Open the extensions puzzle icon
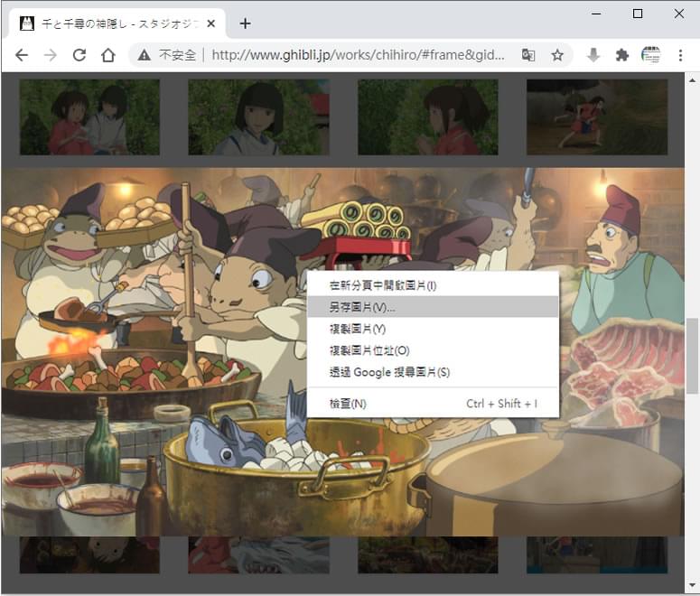700x596 pixels. pos(622,55)
